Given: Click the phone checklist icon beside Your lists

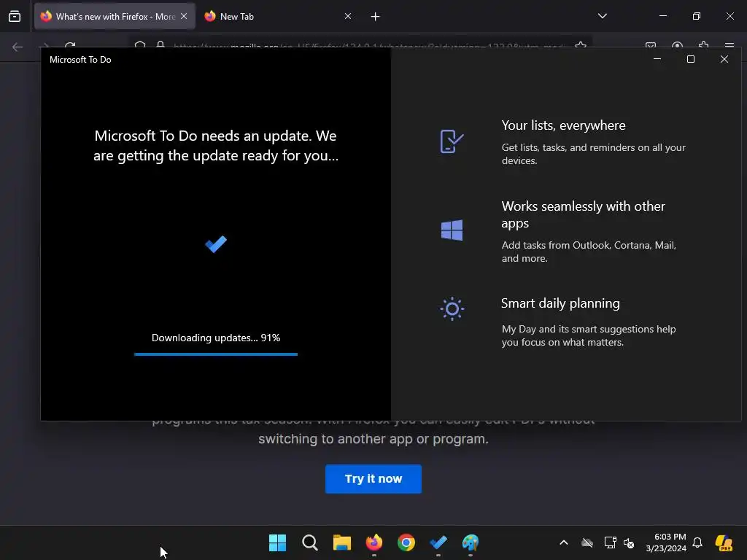Looking at the screenshot, I should (x=452, y=141).
